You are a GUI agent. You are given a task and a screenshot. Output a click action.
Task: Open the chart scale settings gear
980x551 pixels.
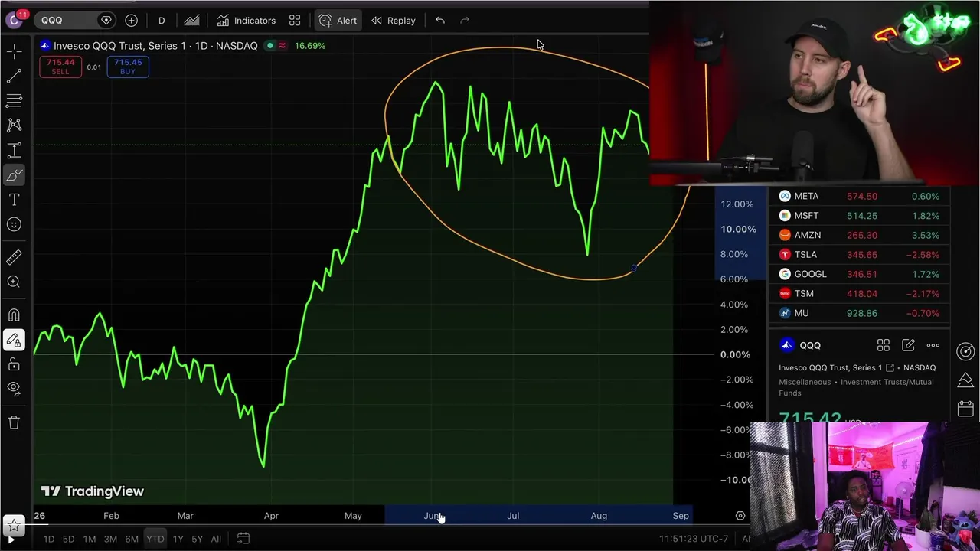(x=740, y=516)
